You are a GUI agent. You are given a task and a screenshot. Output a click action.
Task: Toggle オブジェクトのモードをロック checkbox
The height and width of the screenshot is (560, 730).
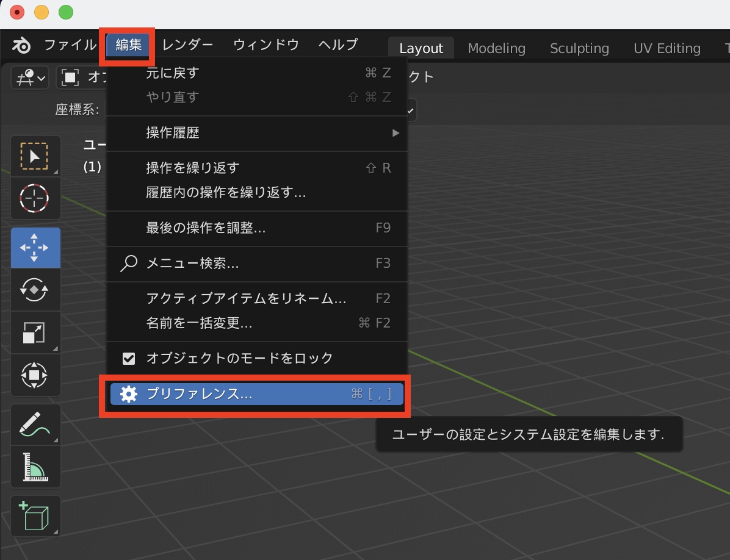click(x=129, y=358)
